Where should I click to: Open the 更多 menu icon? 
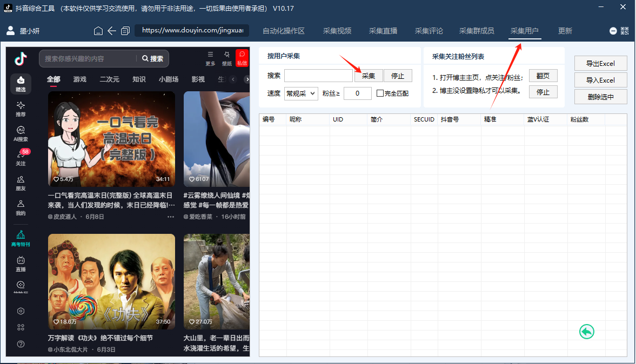click(210, 58)
